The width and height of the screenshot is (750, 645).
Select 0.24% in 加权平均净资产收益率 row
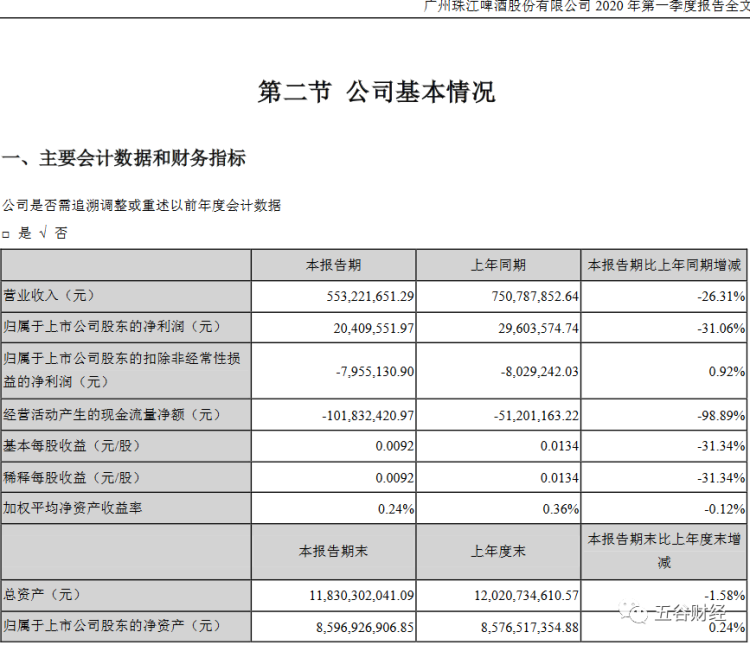pos(396,509)
